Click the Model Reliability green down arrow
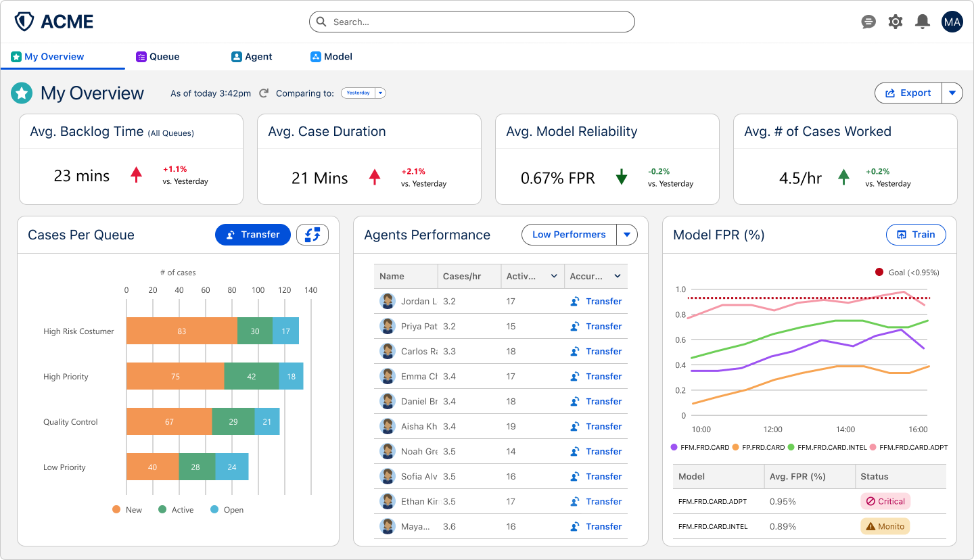974x560 pixels. tap(622, 178)
